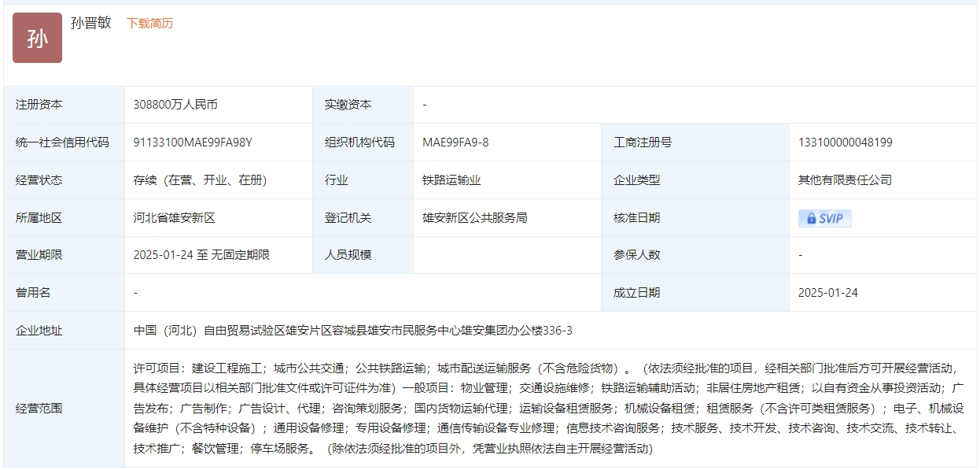
Task: Click the industry value 铁路运输业
Action: [x=451, y=179]
